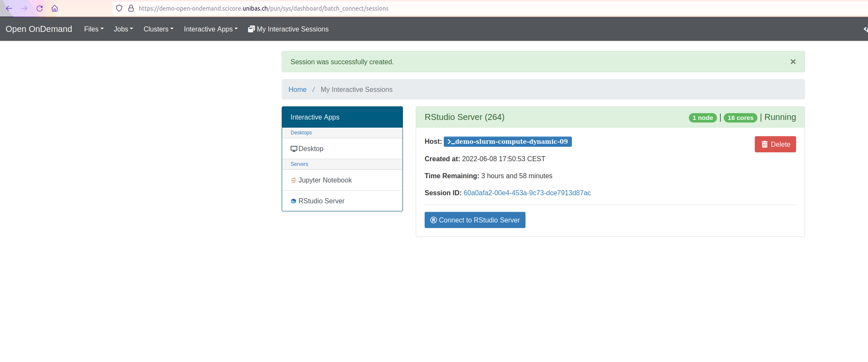The width and height of the screenshot is (868, 362).
Task: Open the session ID directory link
Action: point(527,193)
